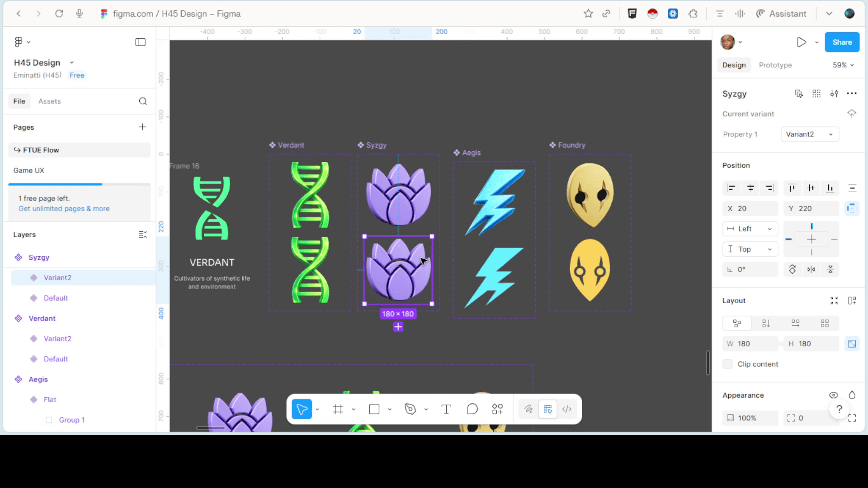
Task: Click the opacity 100% input field
Action: 750,418
